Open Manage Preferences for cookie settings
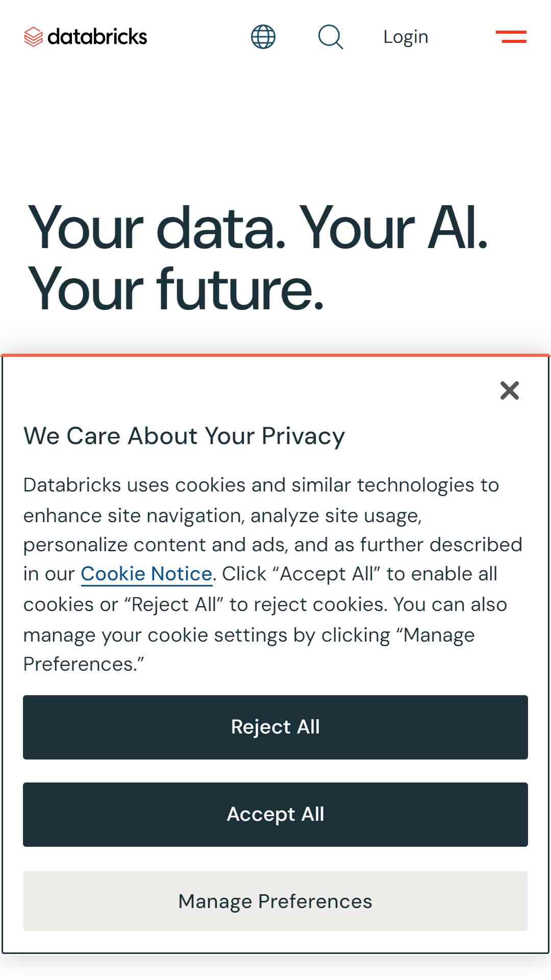551x980 pixels. (275, 901)
